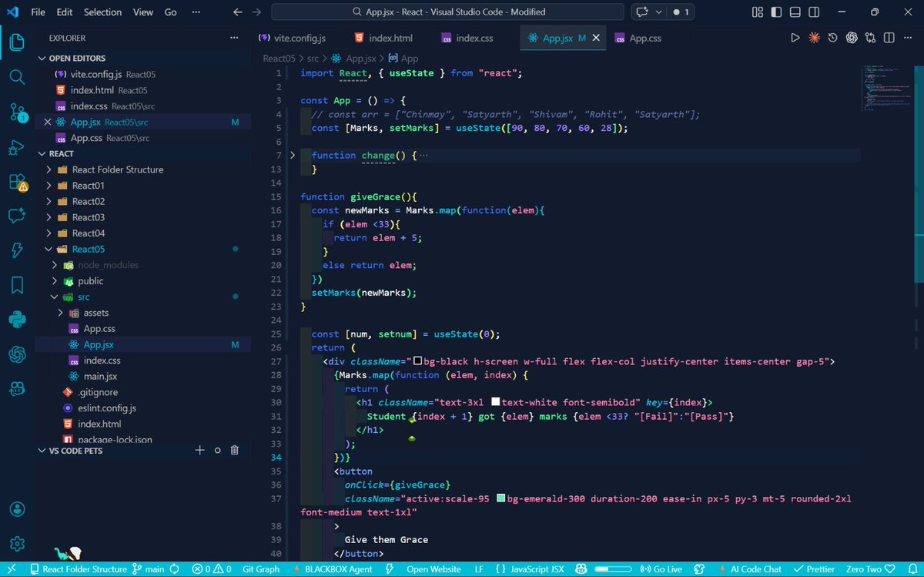Open the Source Control view
The image size is (924, 577).
(x=17, y=112)
